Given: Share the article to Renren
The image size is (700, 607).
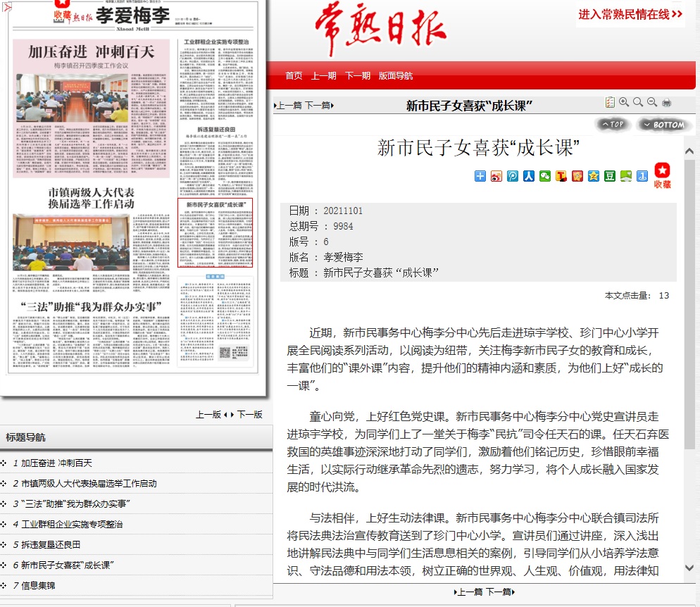Looking at the screenshot, I should (x=529, y=176).
